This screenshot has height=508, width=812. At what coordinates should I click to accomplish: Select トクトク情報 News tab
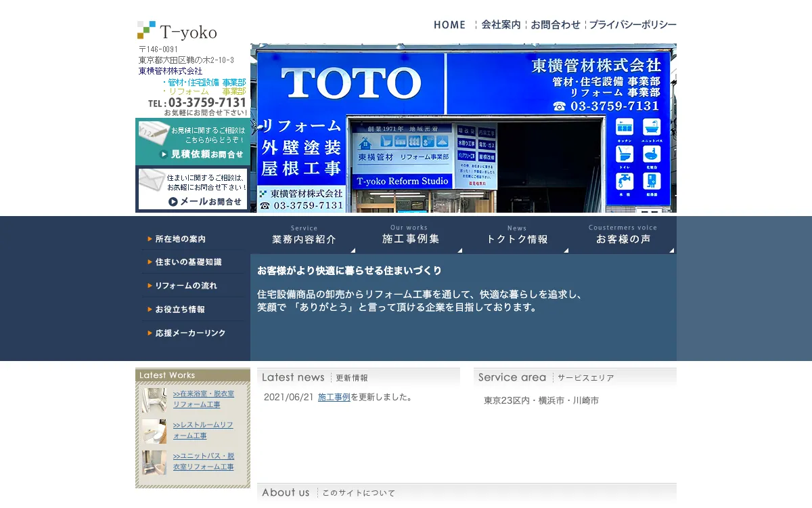pyautogui.click(x=516, y=235)
